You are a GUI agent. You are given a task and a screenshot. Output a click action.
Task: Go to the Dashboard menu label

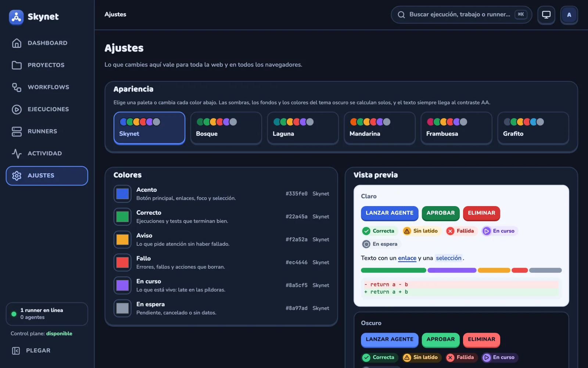[47, 43]
